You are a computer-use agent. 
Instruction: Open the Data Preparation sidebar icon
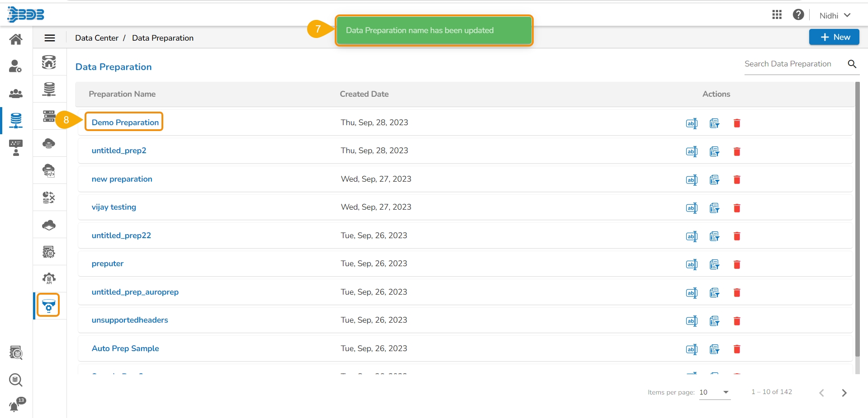point(48,305)
